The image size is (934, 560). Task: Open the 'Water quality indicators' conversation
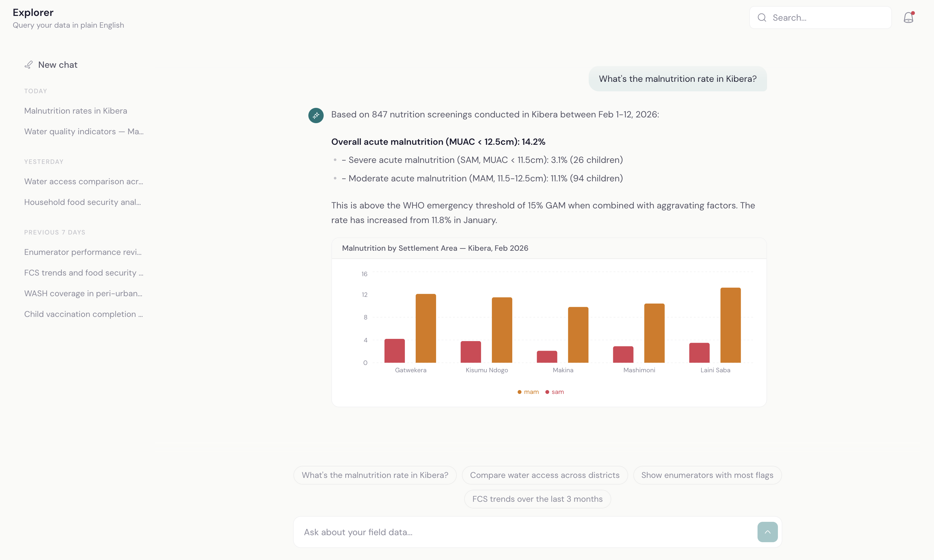point(83,131)
